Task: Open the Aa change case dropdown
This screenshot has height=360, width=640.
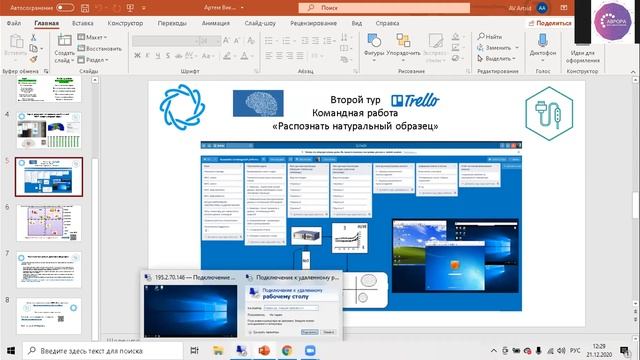Action: coord(208,56)
